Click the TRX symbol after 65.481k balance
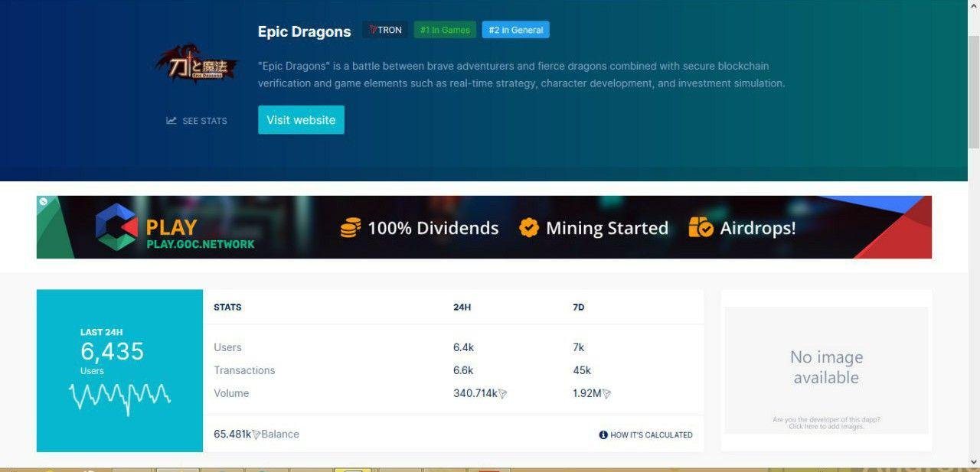Viewport: 980px width, 472px height. 256,435
